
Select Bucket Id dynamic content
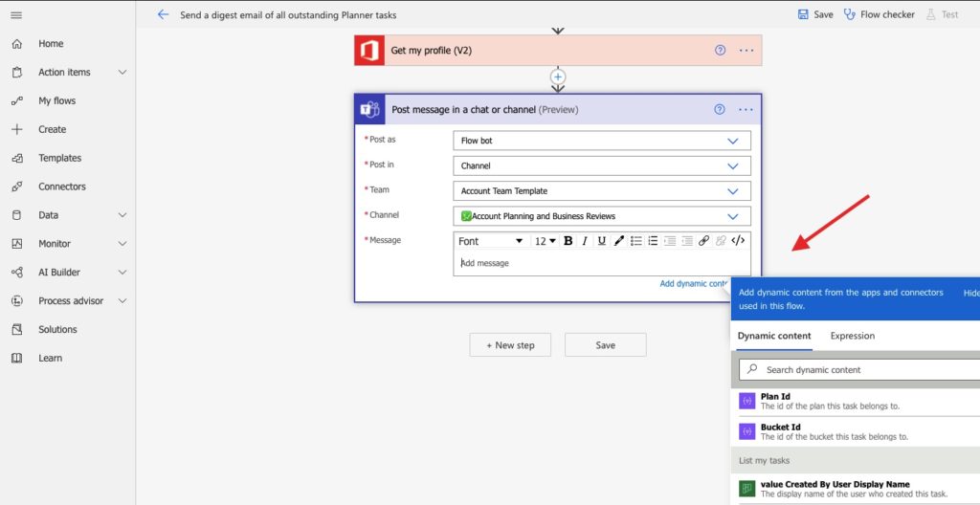(855, 432)
